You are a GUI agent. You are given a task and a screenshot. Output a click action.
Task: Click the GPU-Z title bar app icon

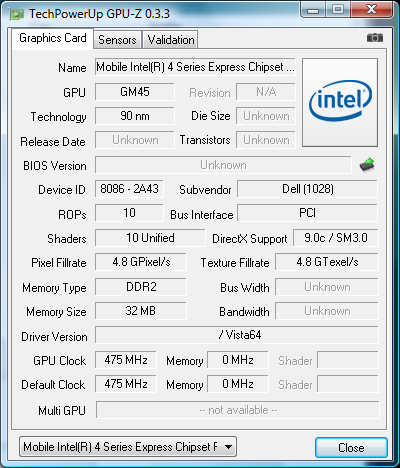[x=17, y=14]
